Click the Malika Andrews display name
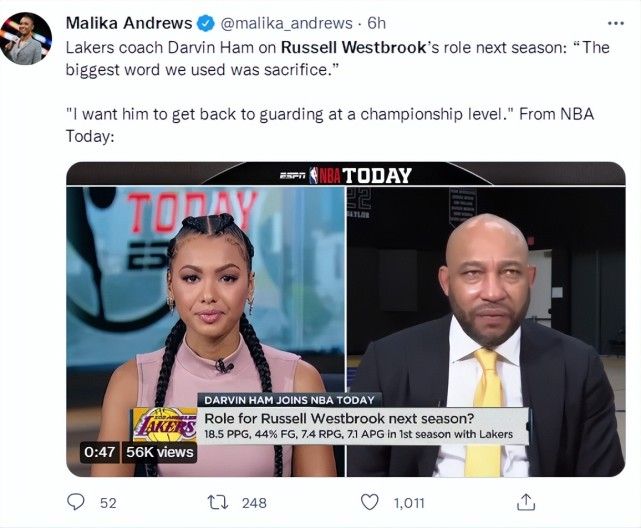Viewport: 641px width, 528px height. (129, 23)
